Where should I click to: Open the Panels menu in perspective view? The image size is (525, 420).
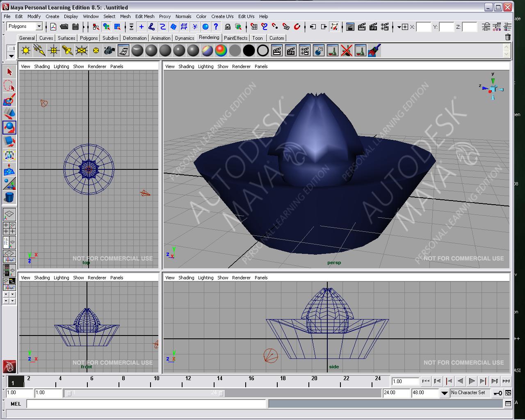261,66
